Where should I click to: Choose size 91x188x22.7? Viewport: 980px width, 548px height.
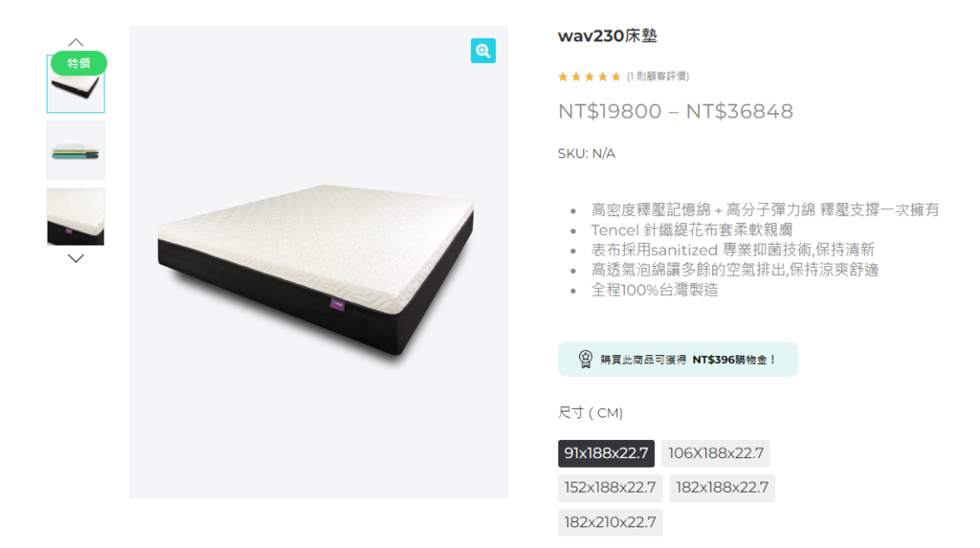(606, 453)
